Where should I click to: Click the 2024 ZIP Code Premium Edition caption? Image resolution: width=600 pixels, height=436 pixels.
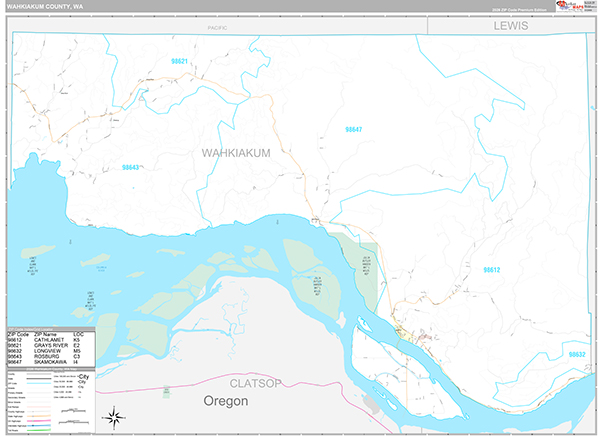point(519,10)
